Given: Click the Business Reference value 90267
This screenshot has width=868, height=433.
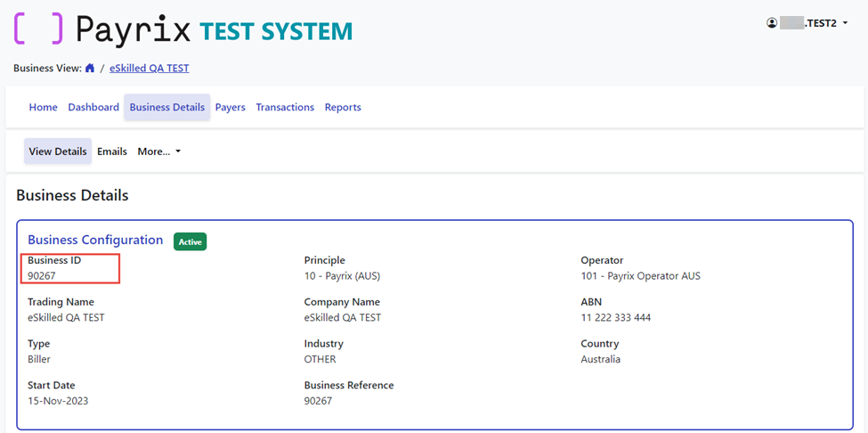Looking at the screenshot, I should (x=319, y=401).
